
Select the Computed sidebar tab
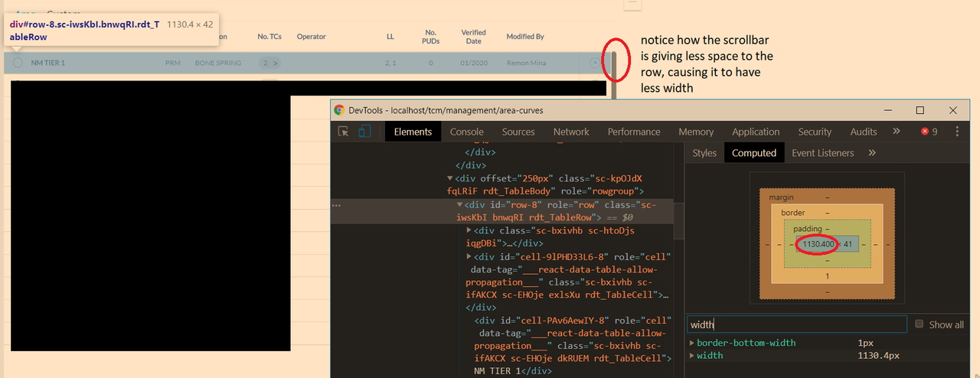click(x=754, y=153)
